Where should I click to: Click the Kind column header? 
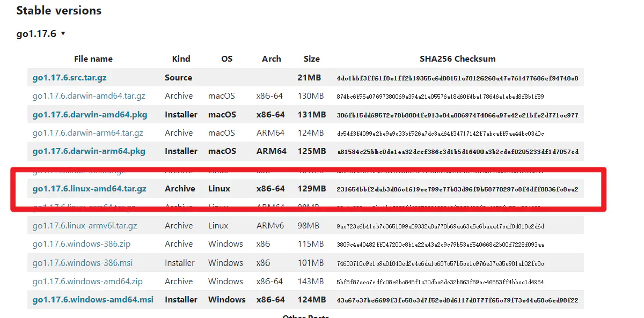(x=181, y=59)
